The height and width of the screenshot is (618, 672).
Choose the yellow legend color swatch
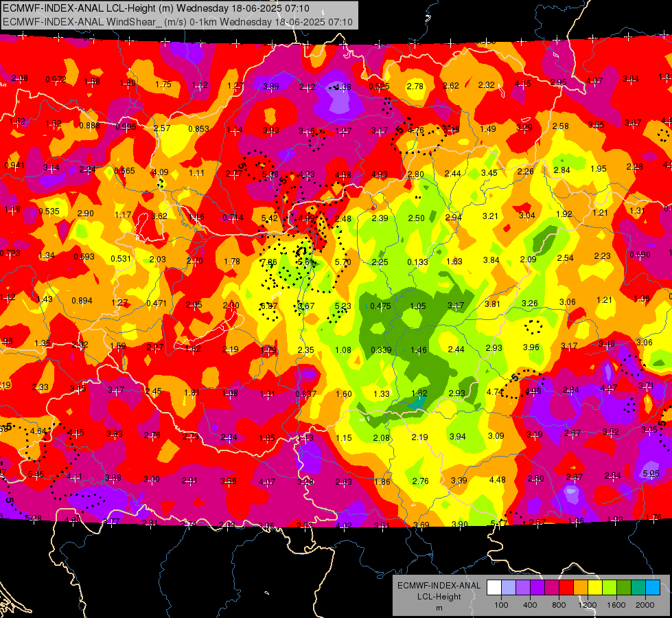click(595, 587)
